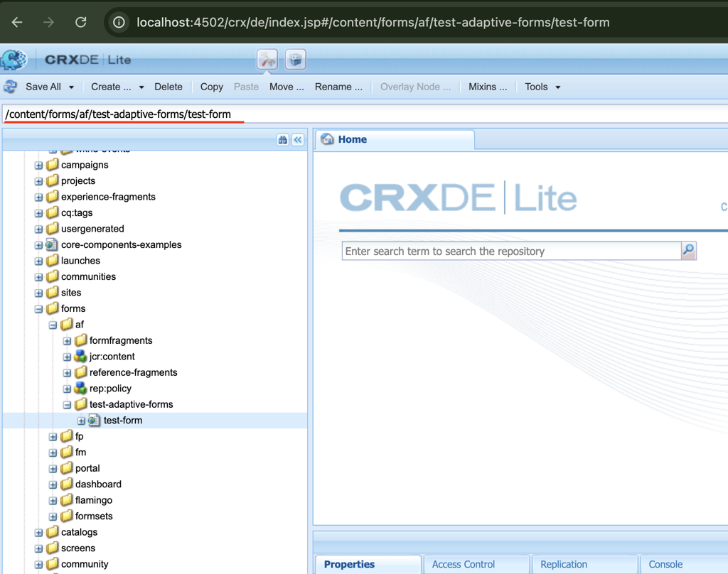The image size is (728, 574).
Task: Click the Rename toolbar button
Action: (x=338, y=87)
